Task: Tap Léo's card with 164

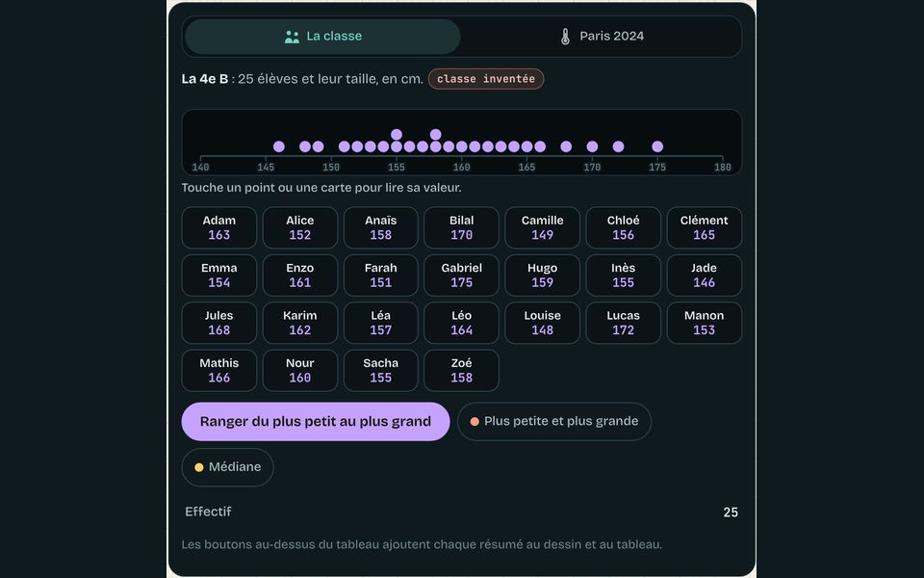Action: coord(461,324)
